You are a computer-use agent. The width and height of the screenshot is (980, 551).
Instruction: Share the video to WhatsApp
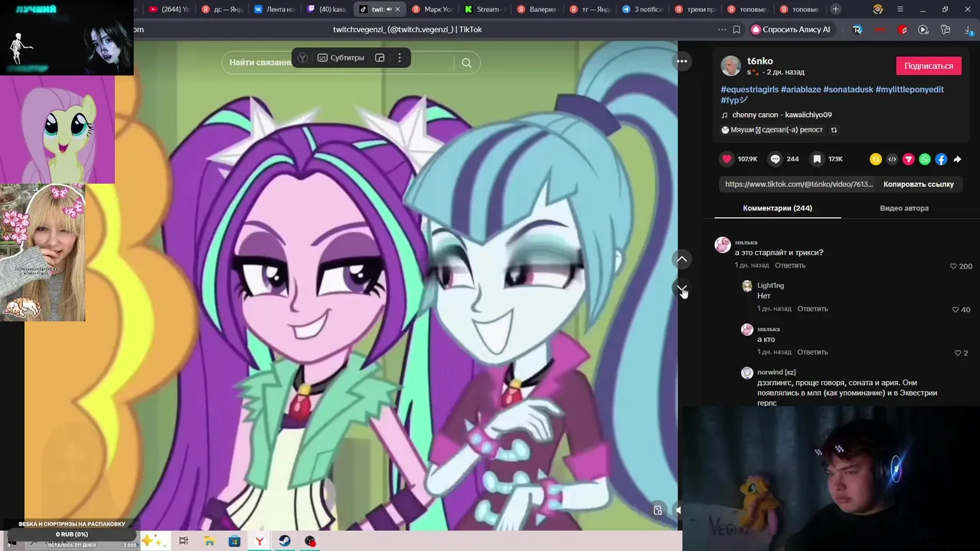925,159
